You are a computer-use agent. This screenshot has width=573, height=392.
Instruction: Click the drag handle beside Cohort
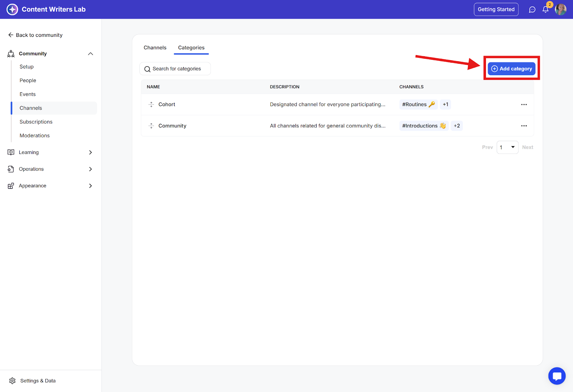(x=151, y=105)
